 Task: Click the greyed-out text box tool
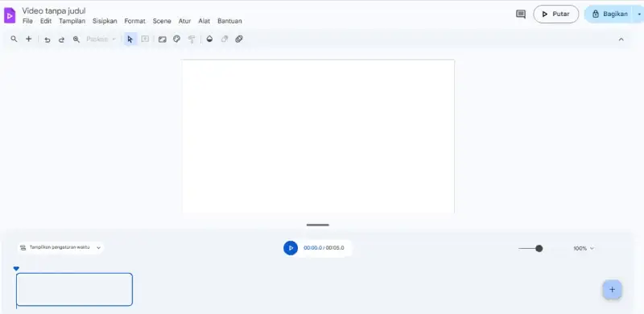coord(145,39)
